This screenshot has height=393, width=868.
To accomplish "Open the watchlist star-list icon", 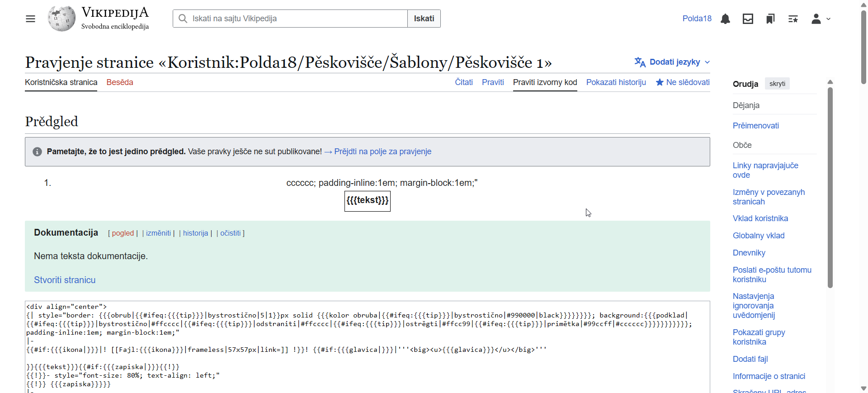I will click(793, 19).
